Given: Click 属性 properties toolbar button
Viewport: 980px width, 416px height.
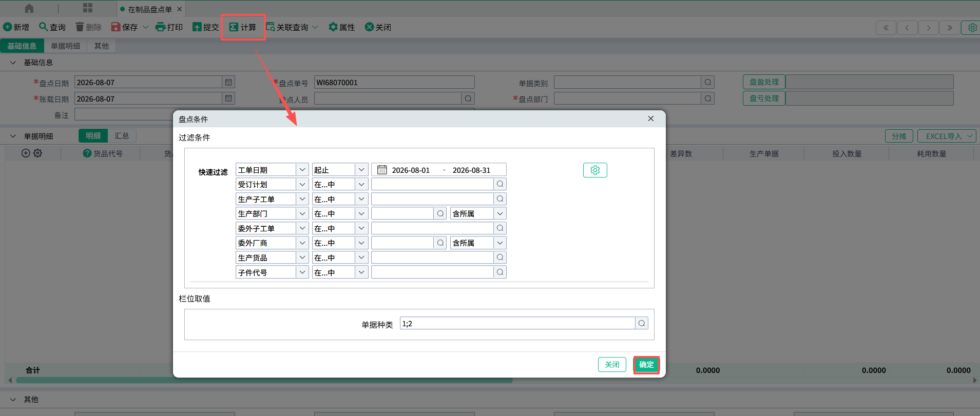Looking at the screenshot, I should point(342,27).
